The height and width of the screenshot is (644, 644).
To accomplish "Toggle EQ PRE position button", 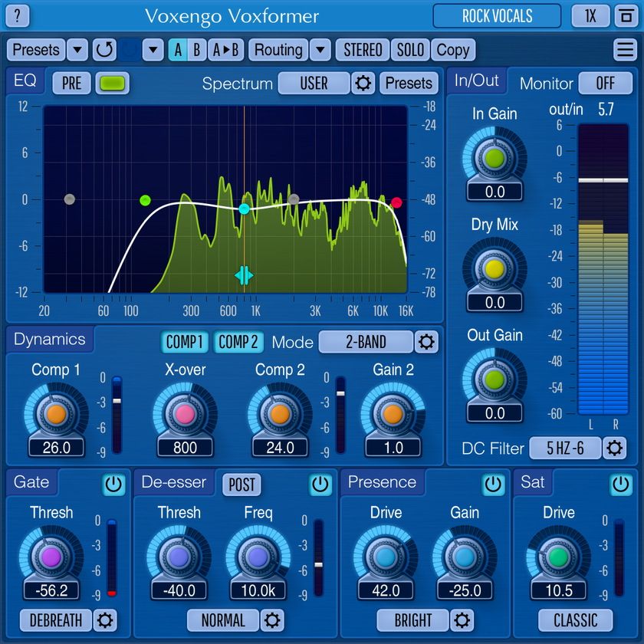I will coord(71,84).
